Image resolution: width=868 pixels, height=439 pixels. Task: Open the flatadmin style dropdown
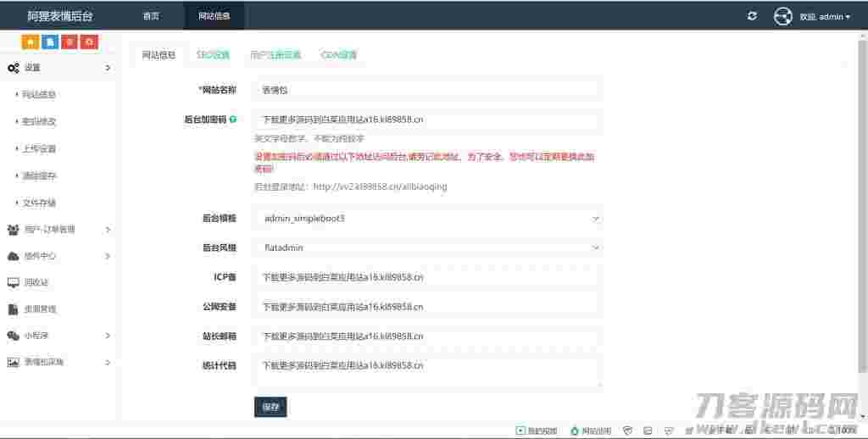(427, 248)
